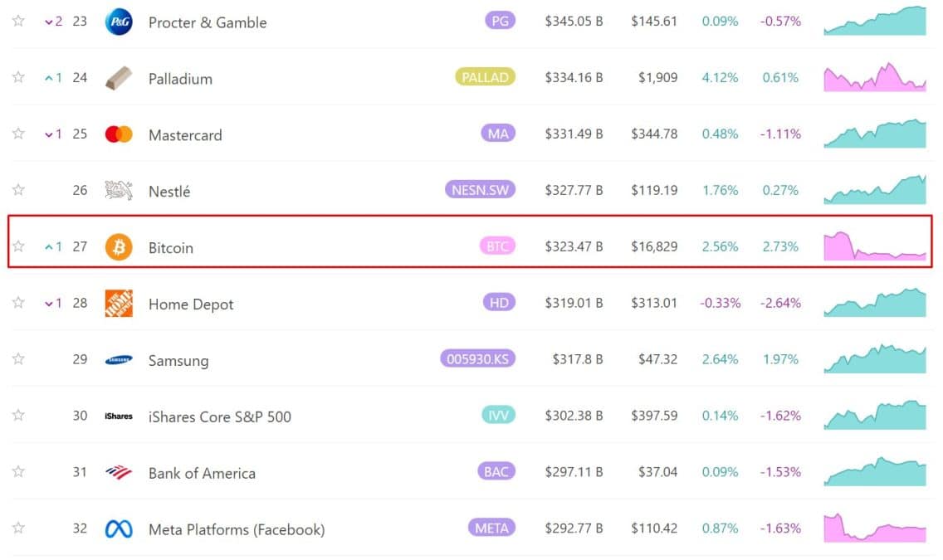Click the Mastercard logo icon
The width and height of the screenshot is (943, 560).
119,134
